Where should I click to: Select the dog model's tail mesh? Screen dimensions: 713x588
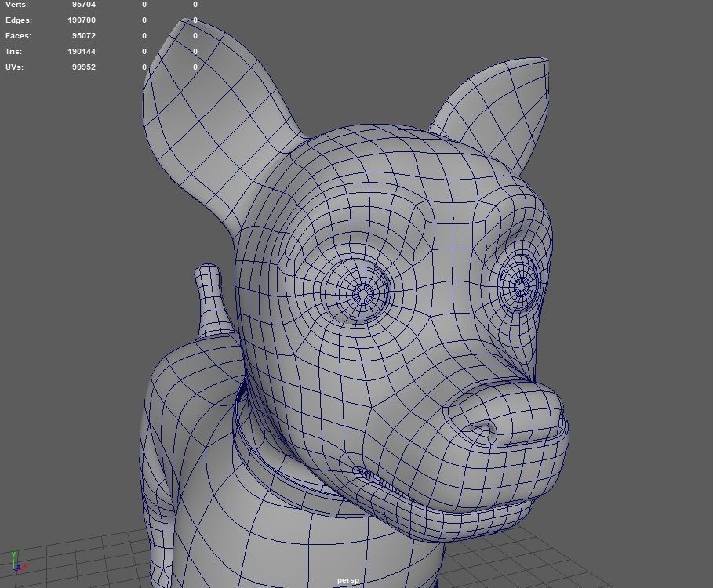(212, 300)
